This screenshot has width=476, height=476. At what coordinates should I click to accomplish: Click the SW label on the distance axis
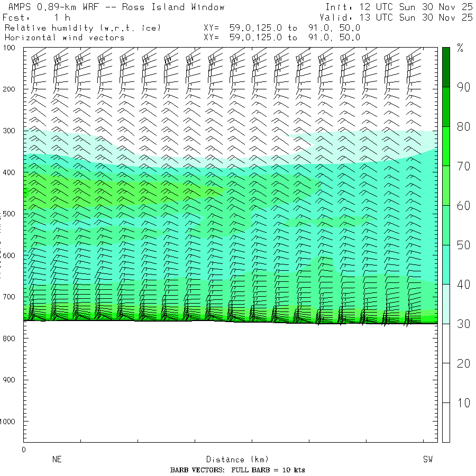[x=427, y=460]
